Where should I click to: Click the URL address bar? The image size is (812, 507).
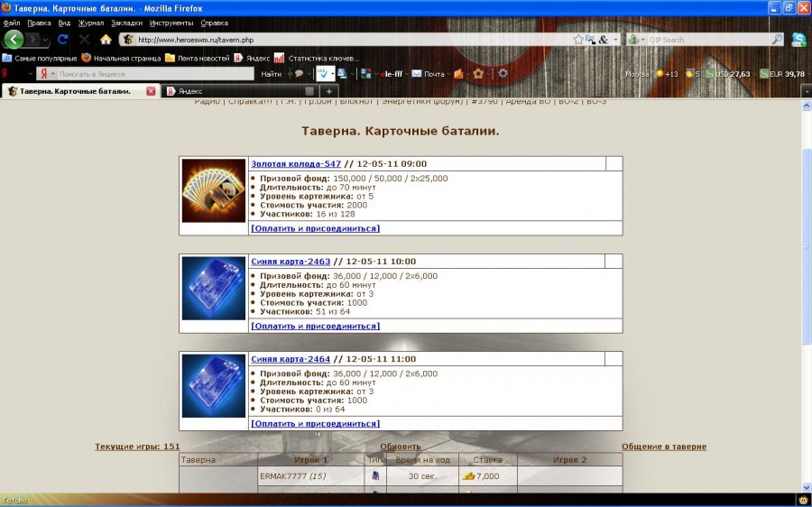click(x=355, y=40)
